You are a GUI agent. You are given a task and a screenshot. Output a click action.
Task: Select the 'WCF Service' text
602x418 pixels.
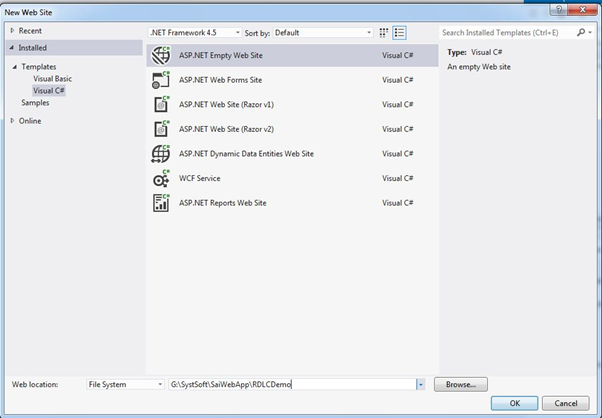tap(200, 178)
